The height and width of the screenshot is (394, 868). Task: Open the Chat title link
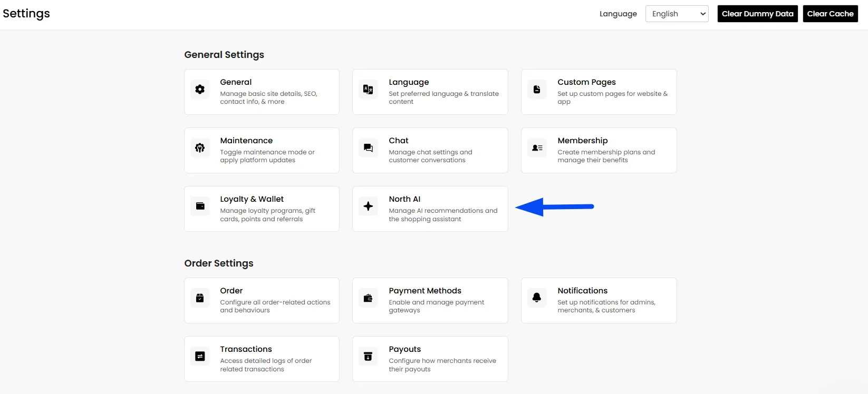point(399,141)
